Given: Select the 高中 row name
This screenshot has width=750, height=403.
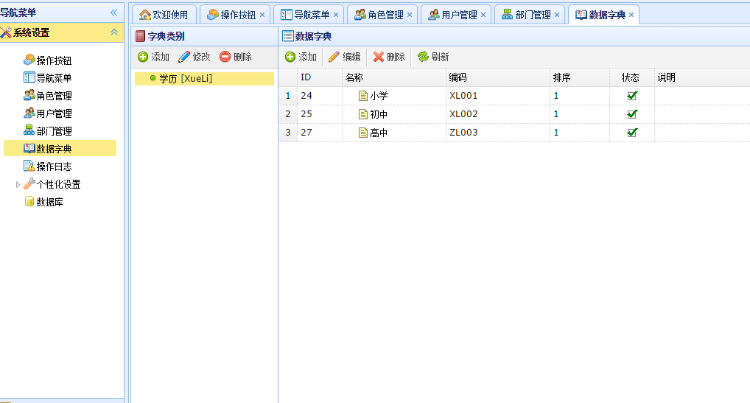Looking at the screenshot, I should click(x=379, y=132).
